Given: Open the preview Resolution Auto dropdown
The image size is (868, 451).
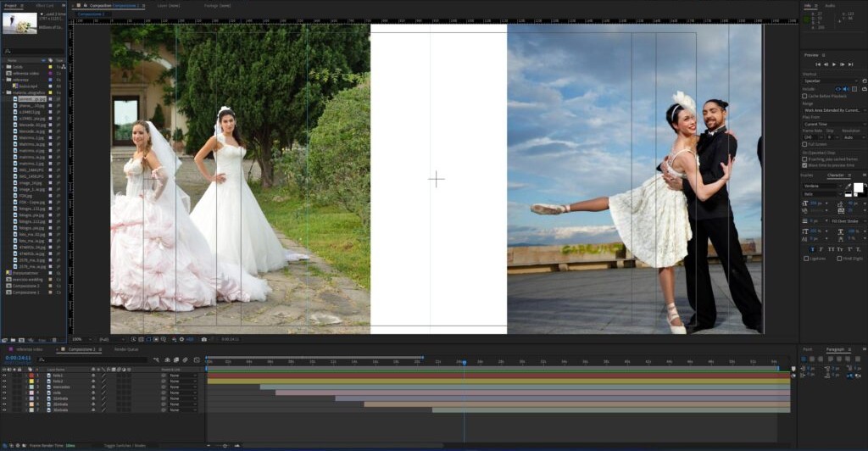Looking at the screenshot, I should (853, 137).
